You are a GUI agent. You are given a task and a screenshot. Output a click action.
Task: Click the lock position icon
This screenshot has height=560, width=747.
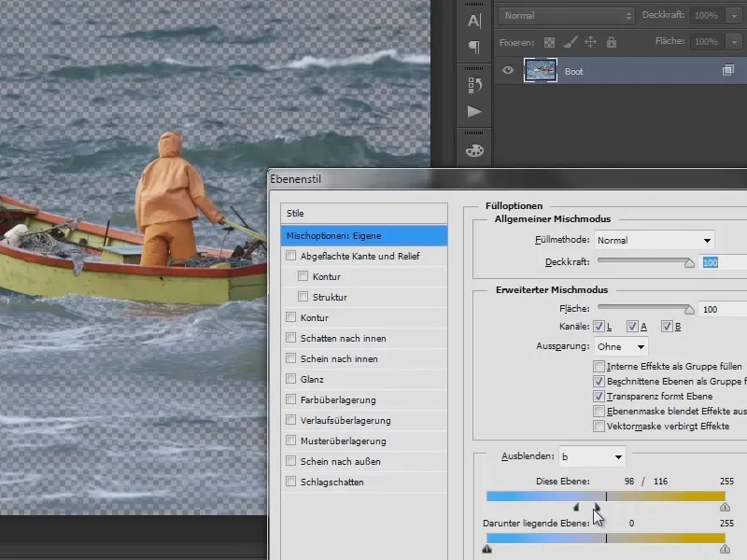point(591,42)
